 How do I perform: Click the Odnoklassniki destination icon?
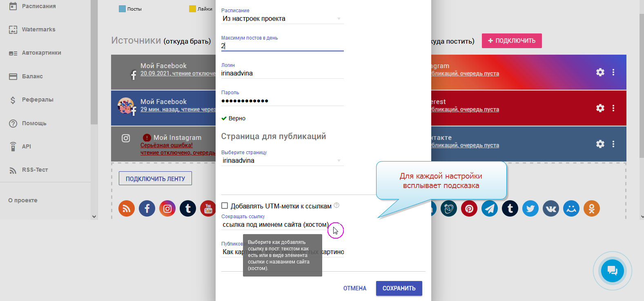(x=592, y=208)
